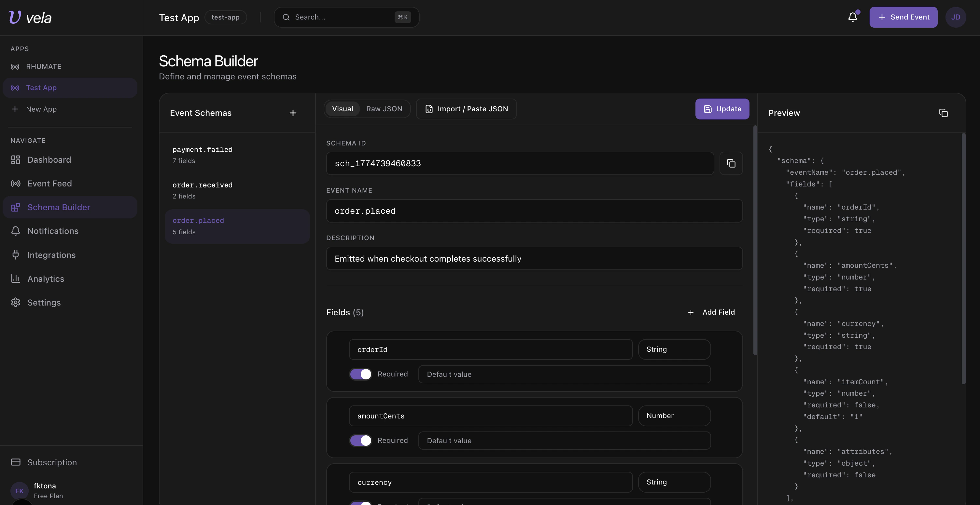Click the Add Field button
Image resolution: width=980 pixels, height=505 pixels.
point(711,312)
